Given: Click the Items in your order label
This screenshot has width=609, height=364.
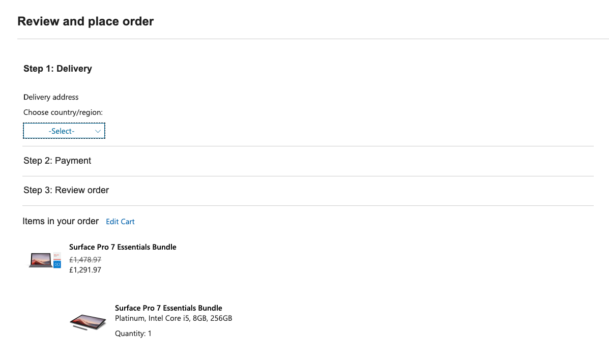Looking at the screenshot, I should (x=61, y=221).
